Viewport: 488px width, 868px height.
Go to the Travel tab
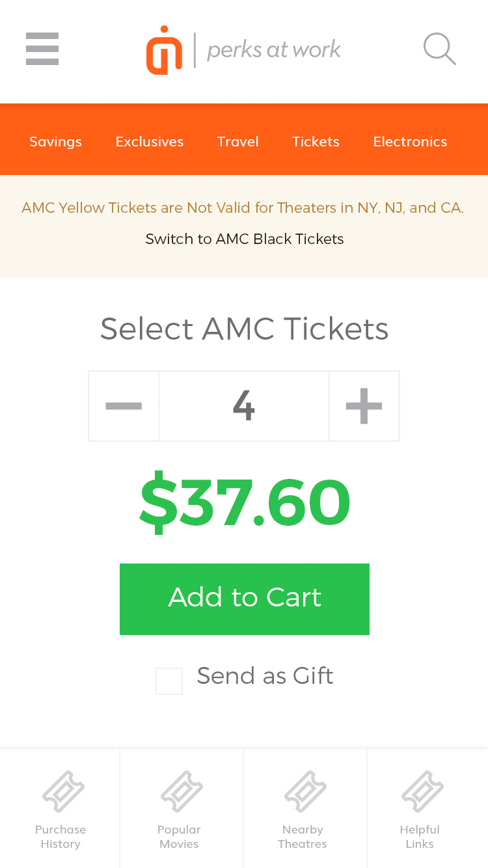click(238, 142)
